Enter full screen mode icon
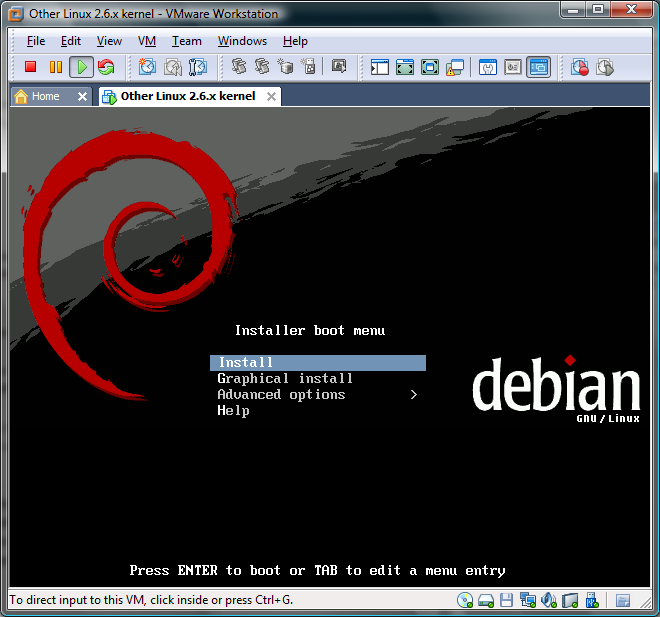Image resolution: width=660 pixels, height=617 pixels. [430, 67]
